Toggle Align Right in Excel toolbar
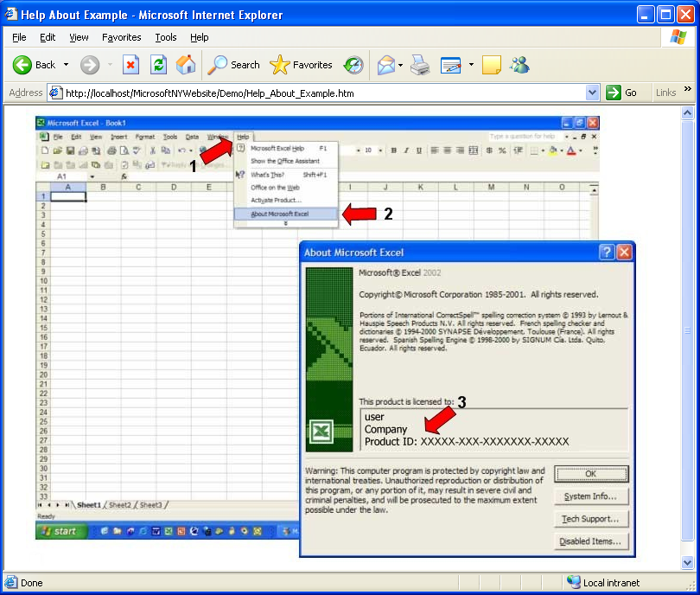 tap(460, 150)
